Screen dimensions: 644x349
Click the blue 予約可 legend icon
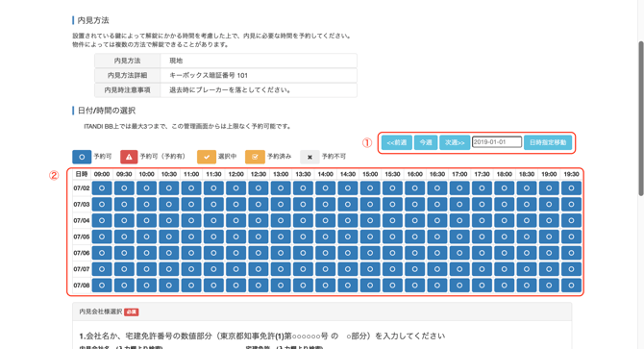pos(82,157)
